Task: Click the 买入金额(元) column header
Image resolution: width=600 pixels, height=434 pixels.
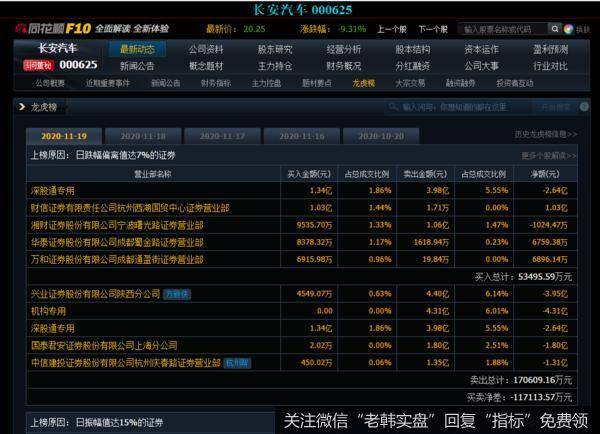Action: pos(309,174)
